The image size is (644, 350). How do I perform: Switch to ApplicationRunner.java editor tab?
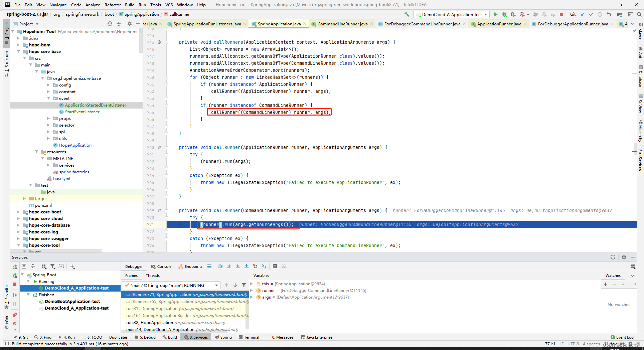(x=499, y=24)
